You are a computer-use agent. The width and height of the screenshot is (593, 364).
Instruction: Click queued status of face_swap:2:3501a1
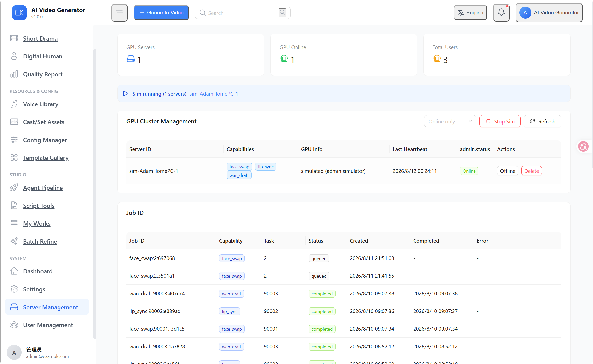(x=319, y=276)
